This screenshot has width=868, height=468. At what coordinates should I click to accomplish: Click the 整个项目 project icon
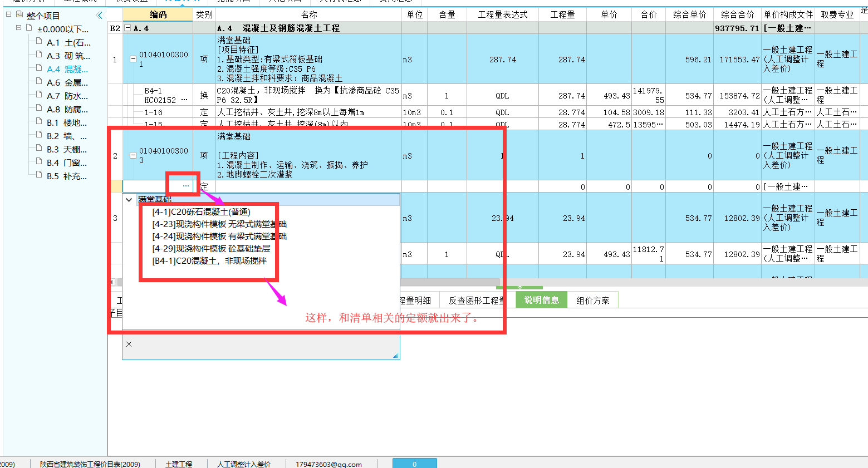tap(19, 14)
